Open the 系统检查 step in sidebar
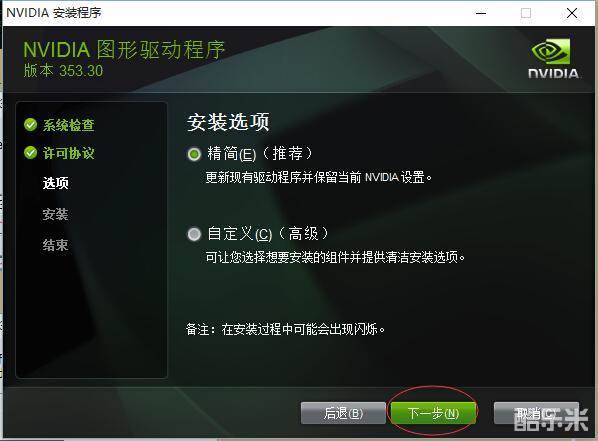This screenshot has width=598, height=441. point(68,125)
